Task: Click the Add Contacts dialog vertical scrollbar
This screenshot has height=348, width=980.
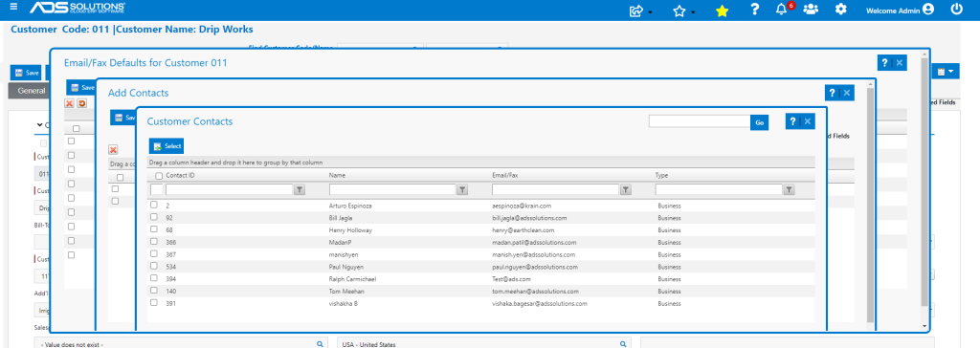Action: pos(871,205)
